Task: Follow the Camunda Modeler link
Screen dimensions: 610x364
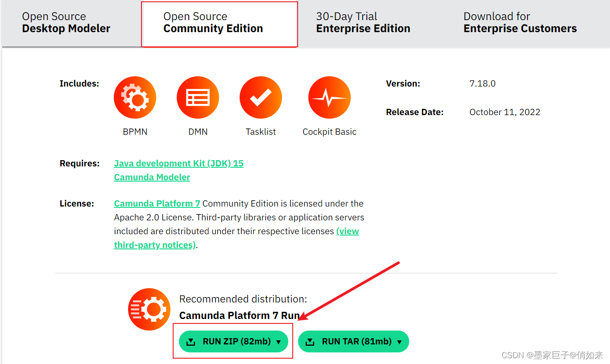Action: coord(152,177)
